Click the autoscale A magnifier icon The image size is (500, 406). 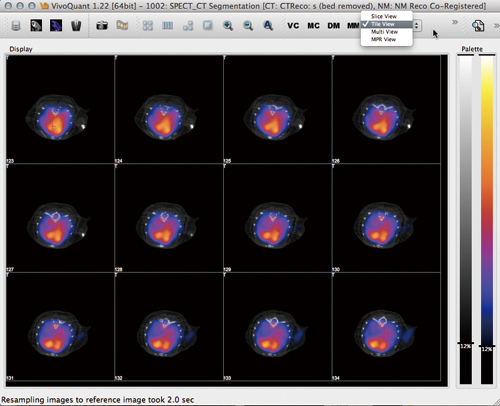click(268, 26)
